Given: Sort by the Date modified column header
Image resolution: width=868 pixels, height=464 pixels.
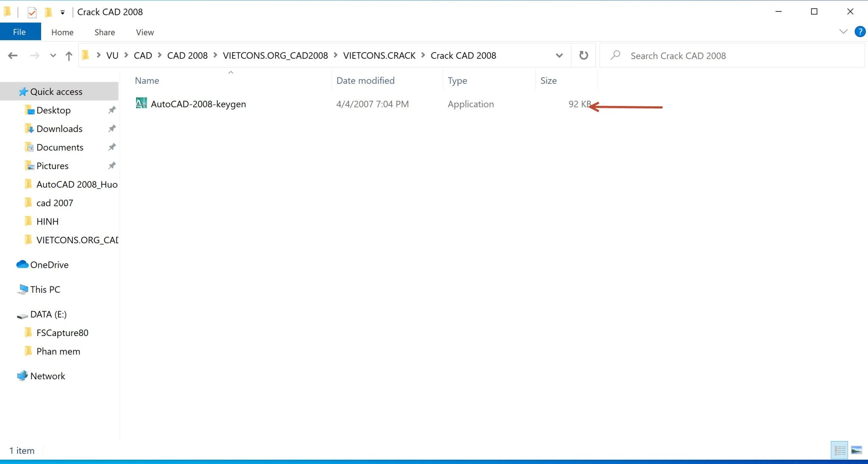Looking at the screenshot, I should coord(365,81).
